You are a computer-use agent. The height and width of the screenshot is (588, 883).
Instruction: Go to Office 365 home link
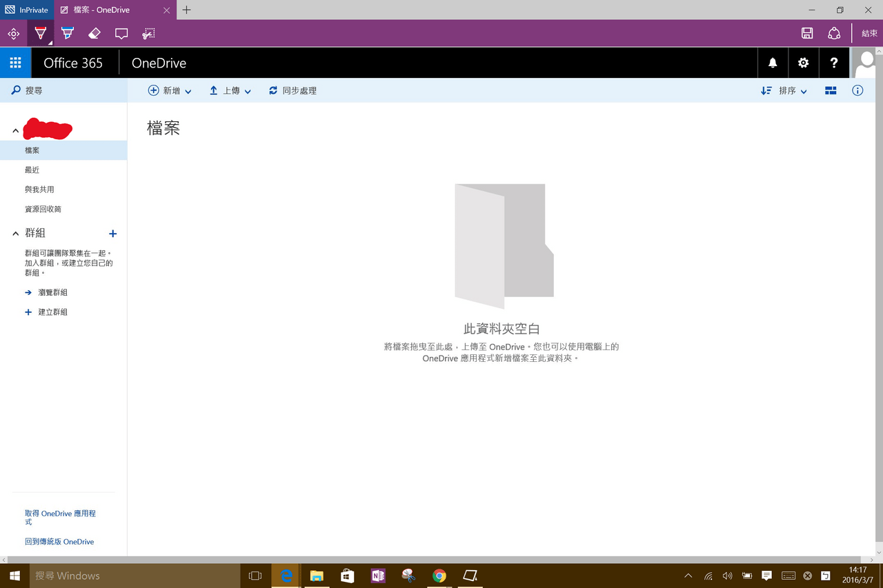pyautogui.click(x=73, y=63)
